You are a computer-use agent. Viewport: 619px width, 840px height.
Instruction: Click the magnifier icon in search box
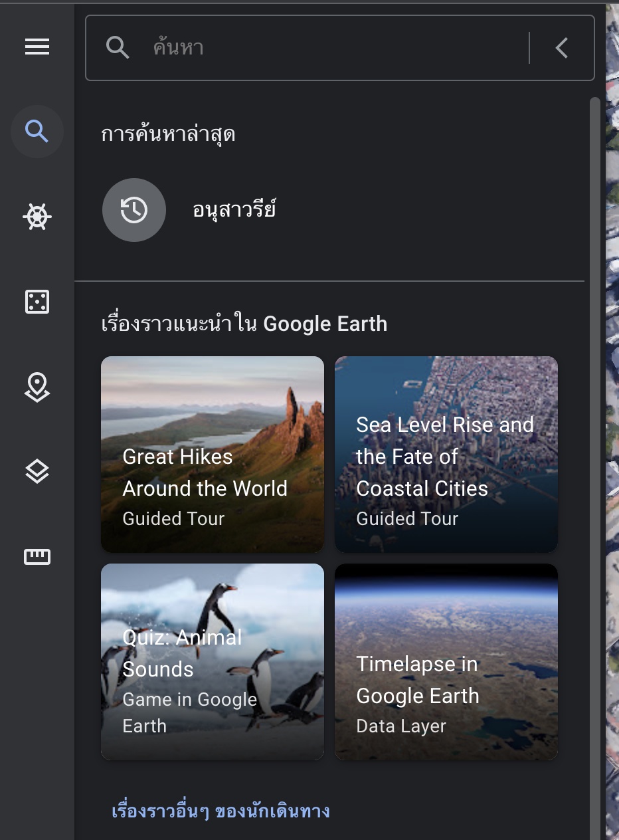(x=118, y=48)
